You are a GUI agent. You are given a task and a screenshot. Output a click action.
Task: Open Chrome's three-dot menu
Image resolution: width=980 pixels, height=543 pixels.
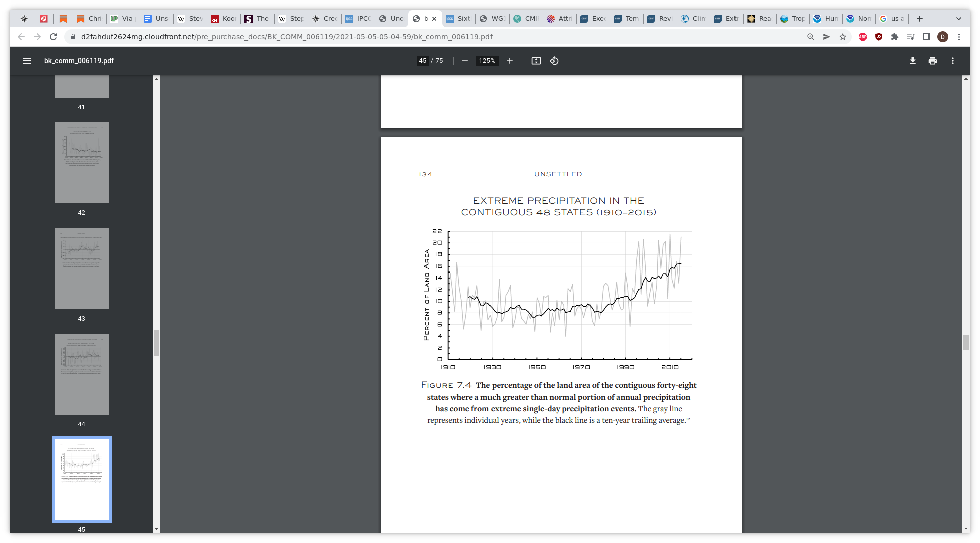pyautogui.click(x=959, y=37)
